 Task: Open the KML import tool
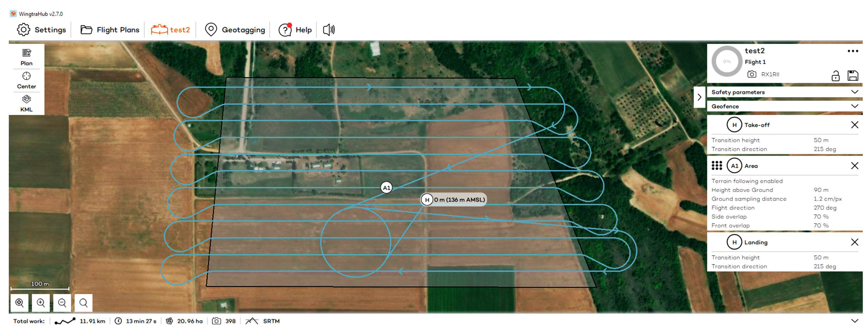[26, 103]
